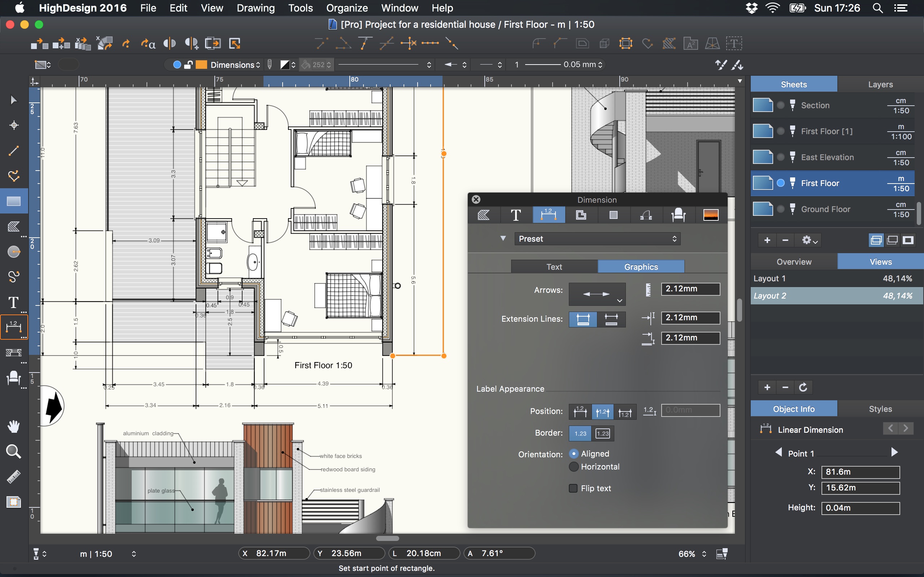Screen dimensions: 924x577
Task: Toggle Aligned orientation radio button
Action: tap(574, 454)
